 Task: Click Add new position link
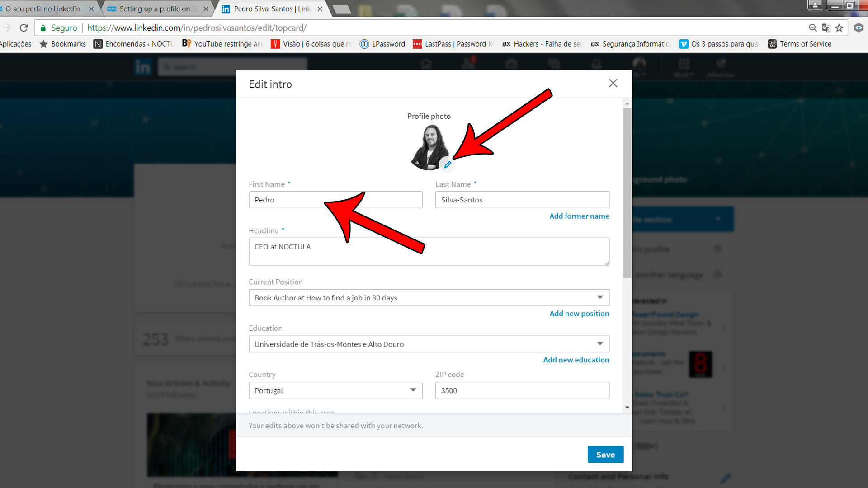[x=579, y=314]
